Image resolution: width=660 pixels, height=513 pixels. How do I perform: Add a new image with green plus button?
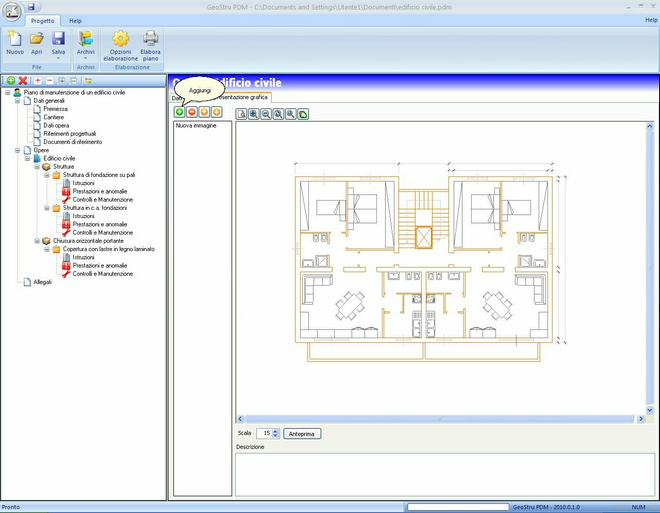179,112
